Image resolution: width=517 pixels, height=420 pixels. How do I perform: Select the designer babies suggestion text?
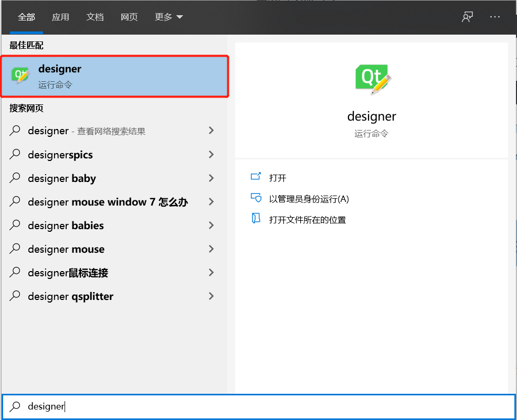pyautogui.click(x=66, y=225)
